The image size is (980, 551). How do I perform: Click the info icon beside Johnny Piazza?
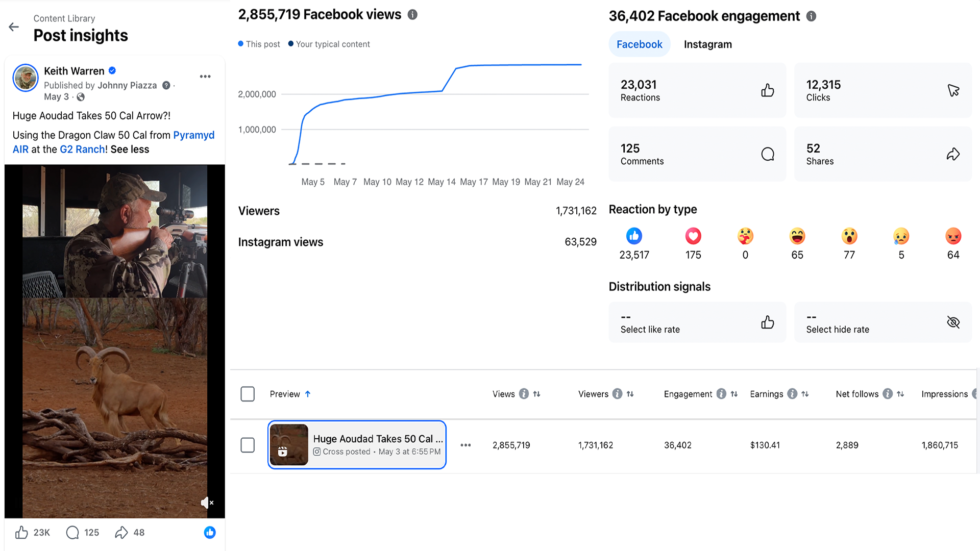[166, 85]
